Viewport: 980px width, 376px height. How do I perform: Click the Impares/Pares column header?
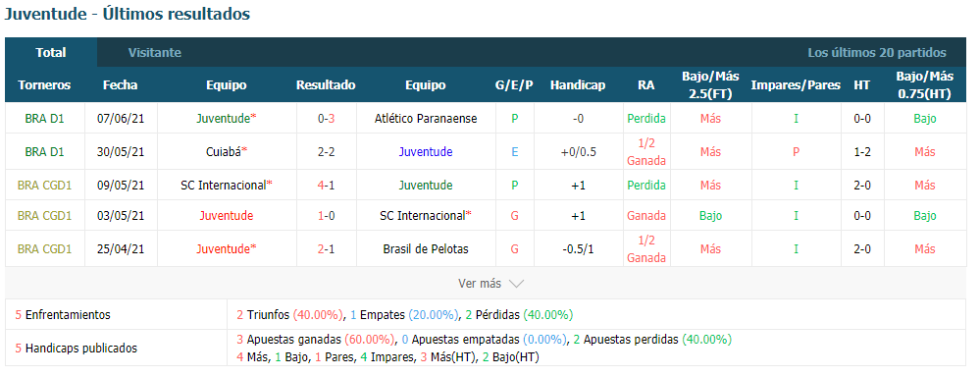796,85
